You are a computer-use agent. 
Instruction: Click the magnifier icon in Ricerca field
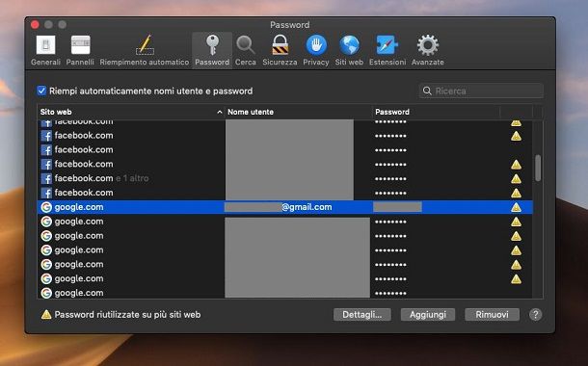(x=427, y=91)
